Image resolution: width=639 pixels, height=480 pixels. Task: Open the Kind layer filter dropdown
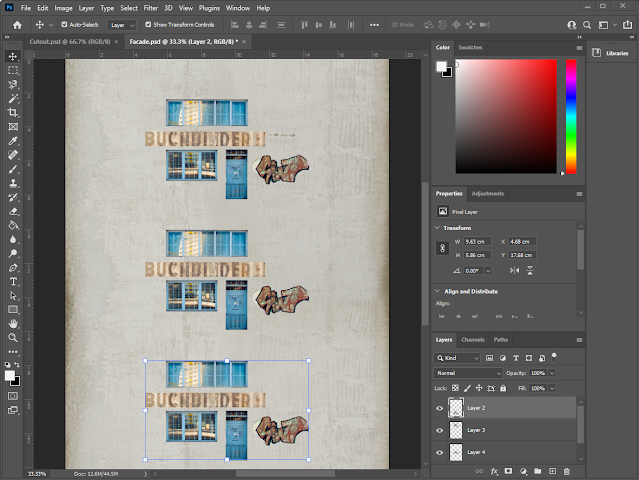pos(460,357)
